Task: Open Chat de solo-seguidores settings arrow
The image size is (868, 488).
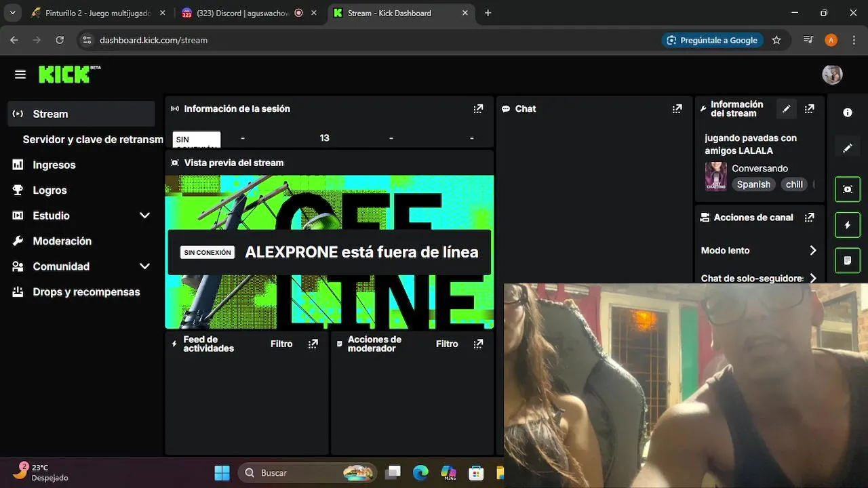Action: coord(812,278)
